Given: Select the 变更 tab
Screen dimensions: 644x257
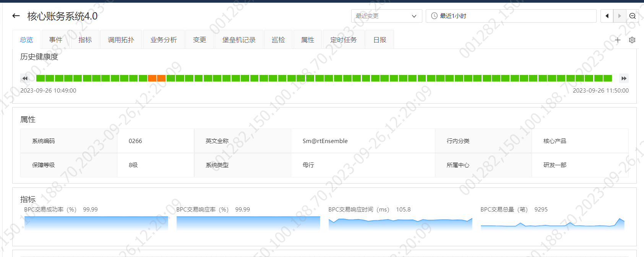Looking at the screenshot, I should 200,40.
